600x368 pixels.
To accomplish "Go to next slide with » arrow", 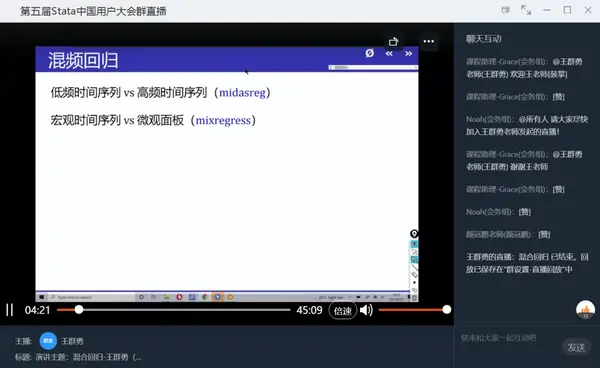I will pyautogui.click(x=408, y=54).
